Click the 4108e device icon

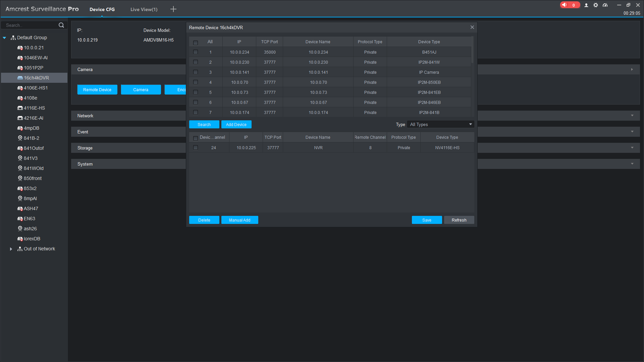[x=20, y=98]
